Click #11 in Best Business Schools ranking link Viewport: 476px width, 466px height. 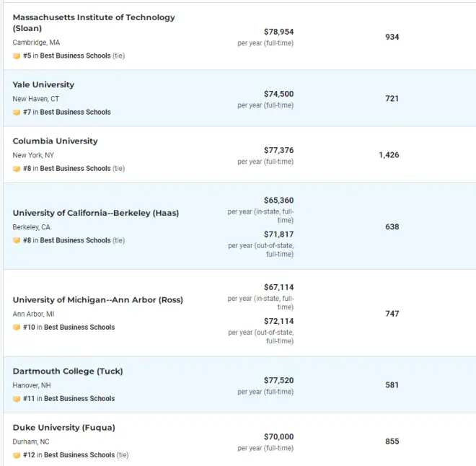(69, 399)
